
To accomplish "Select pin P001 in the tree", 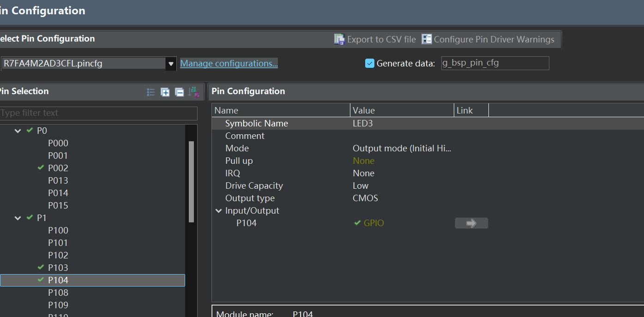I will pyautogui.click(x=58, y=156).
